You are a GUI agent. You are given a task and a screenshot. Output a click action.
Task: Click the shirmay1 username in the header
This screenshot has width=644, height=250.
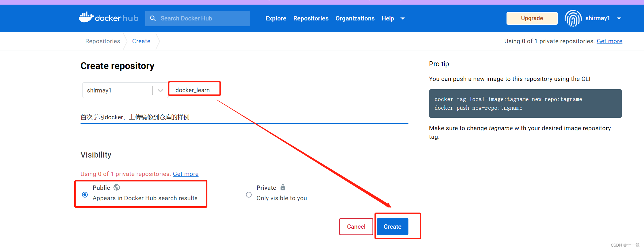597,18
